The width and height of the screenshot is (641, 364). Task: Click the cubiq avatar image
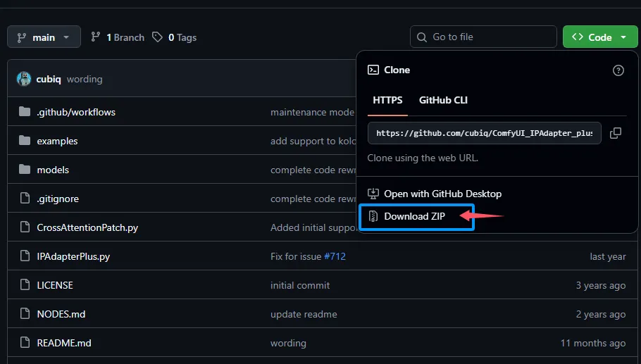coord(24,79)
